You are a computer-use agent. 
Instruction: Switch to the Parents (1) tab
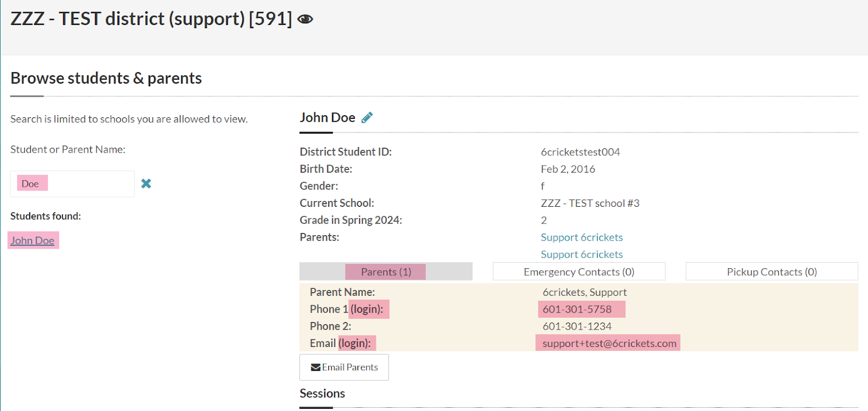(x=386, y=271)
